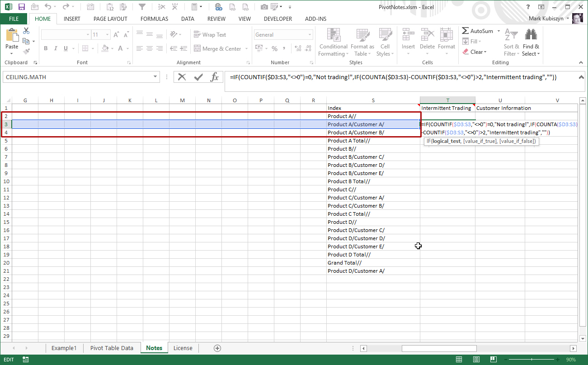Open the Number Format General dropdown
This screenshot has height=365, width=588.
point(310,34)
